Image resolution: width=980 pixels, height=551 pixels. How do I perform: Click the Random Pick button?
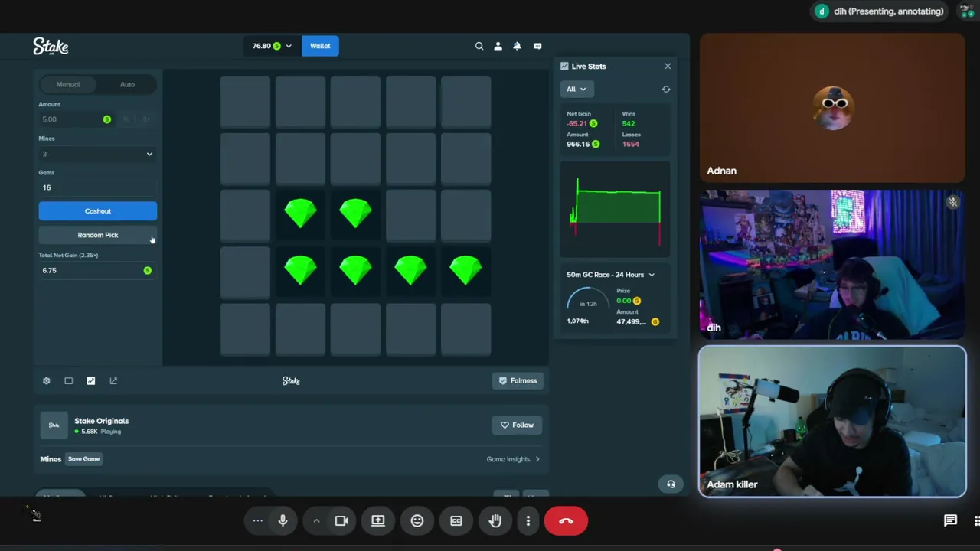[x=98, y=235]
